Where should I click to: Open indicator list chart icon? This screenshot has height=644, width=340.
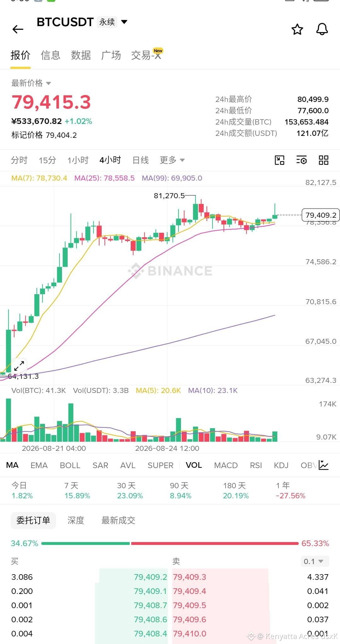click(324, 465)
